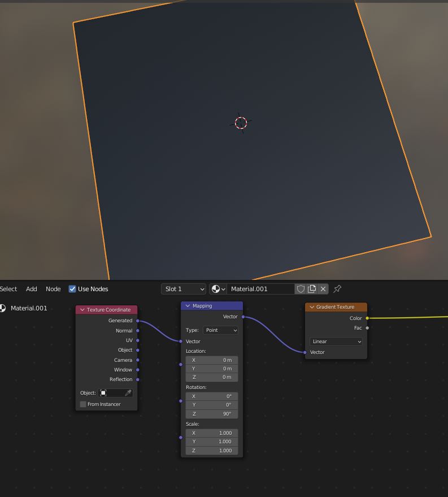Collapse the Mapping node with its chevron

(188, 306)
